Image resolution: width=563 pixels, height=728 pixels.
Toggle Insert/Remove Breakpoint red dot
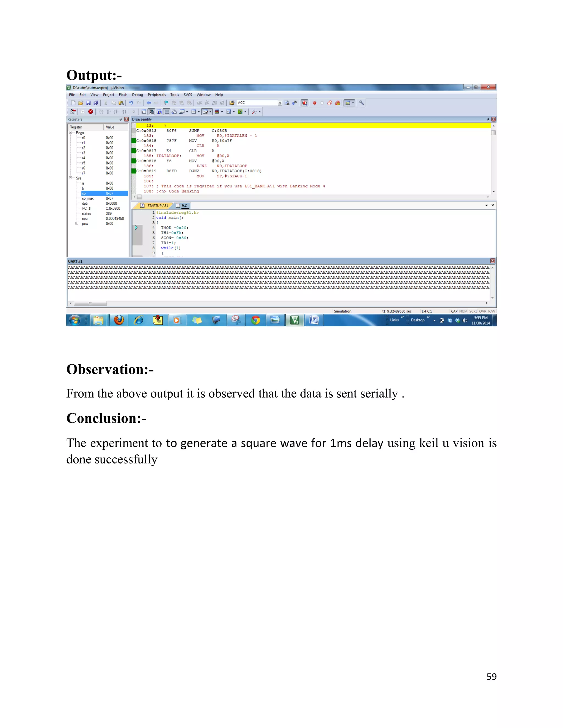(314, 103)
